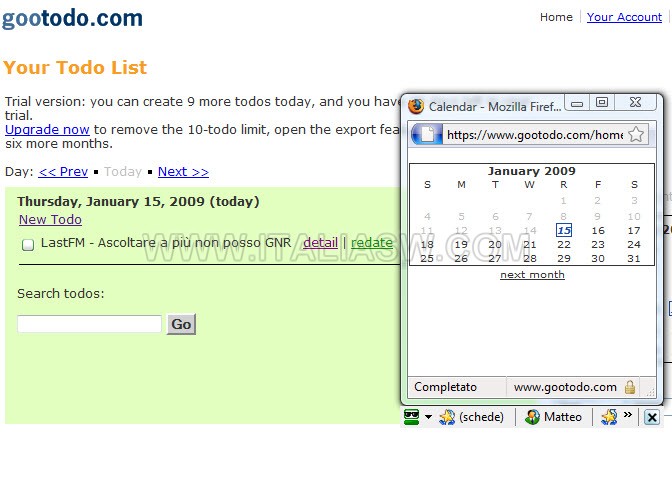Click the Upgrade now link

pyautogui.click(x=47, y=129)
